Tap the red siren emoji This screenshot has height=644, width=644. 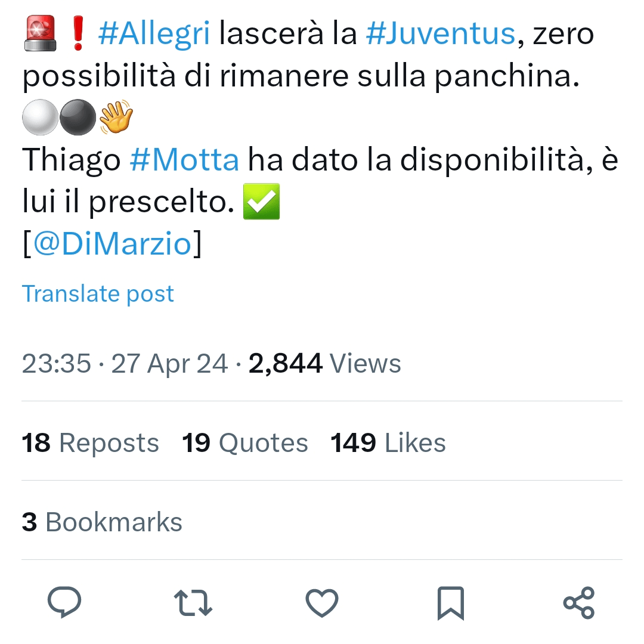point(41,33)
